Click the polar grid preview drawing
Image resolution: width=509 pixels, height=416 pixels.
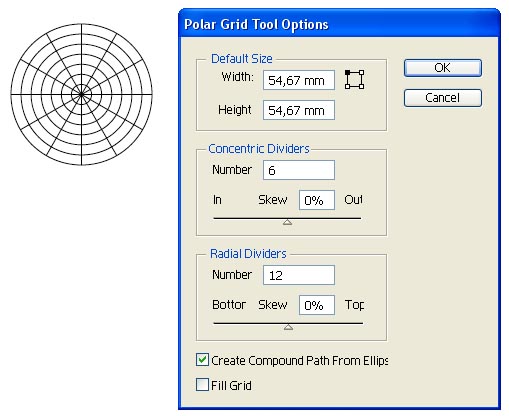[82, 95]
